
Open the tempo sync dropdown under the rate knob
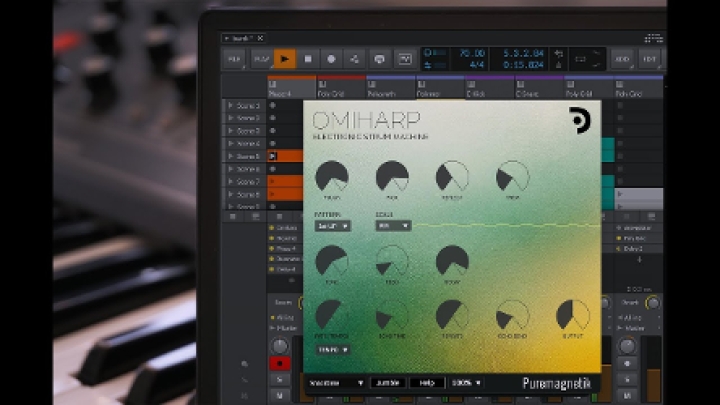click(332, 350)
